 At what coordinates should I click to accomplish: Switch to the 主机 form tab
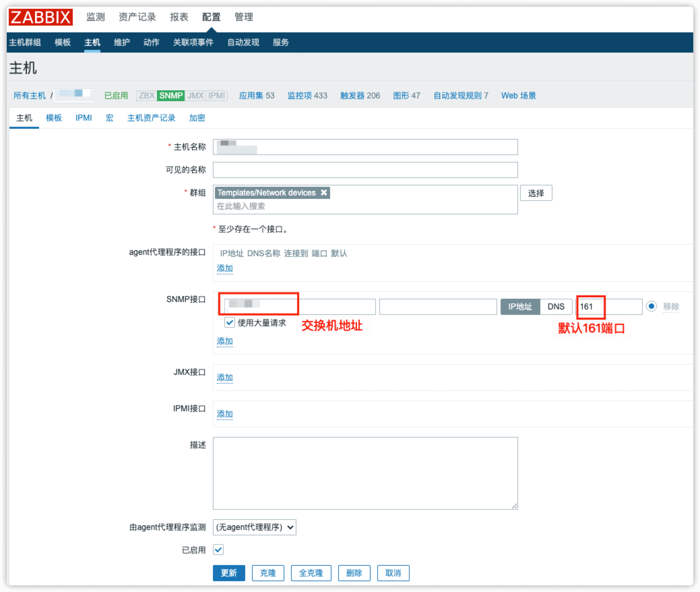24,118
